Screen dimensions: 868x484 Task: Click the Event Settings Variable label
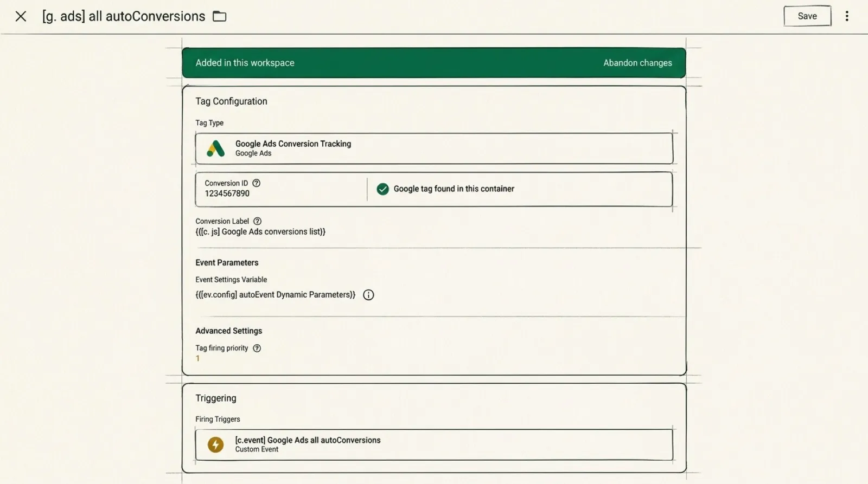coord(231,280)
